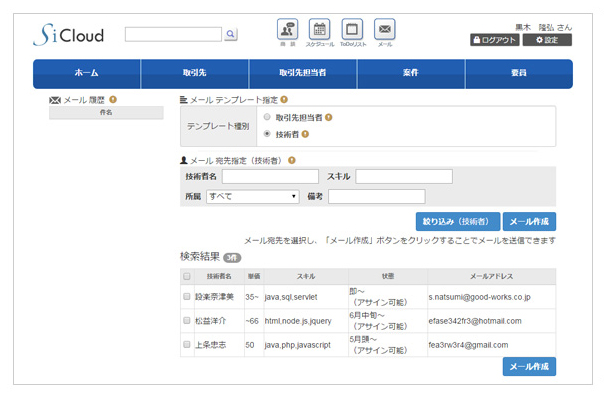Click the 3件 results count badge

point(232,258)
